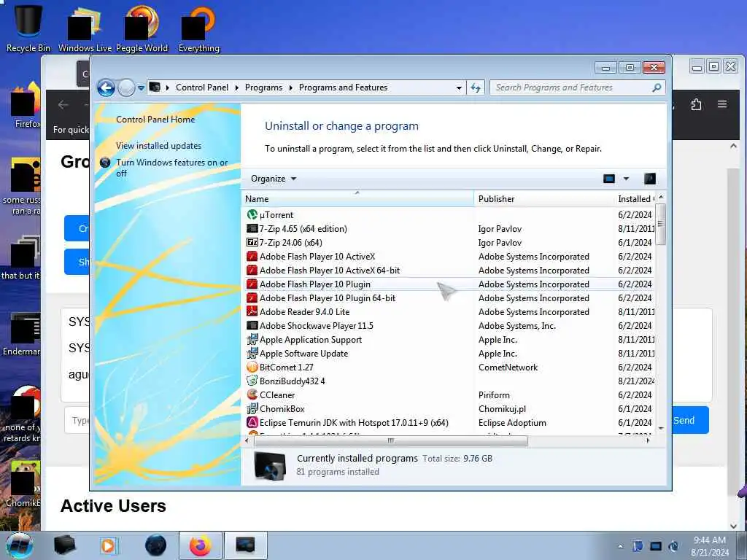The width and height of the screenshot is (747, 560).
Task: Click Turn Windows features on or off
Action: click(x=171, y=168)
